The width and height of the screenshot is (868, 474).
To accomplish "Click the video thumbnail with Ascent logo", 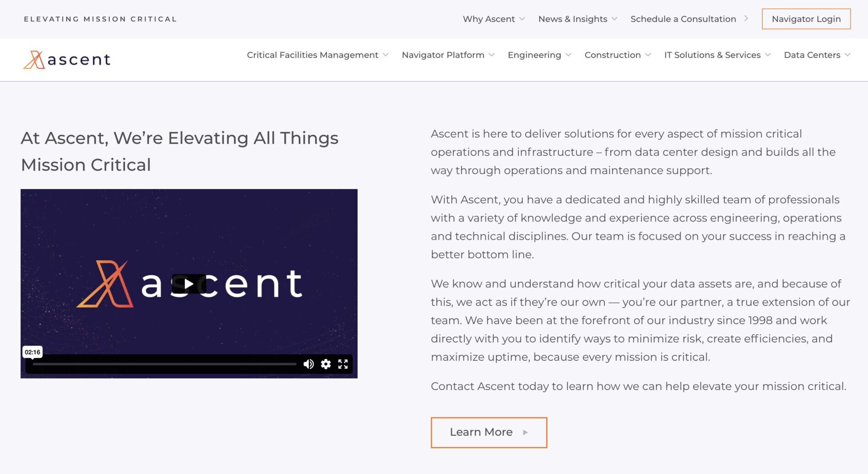I will click(x=189, y=283).
